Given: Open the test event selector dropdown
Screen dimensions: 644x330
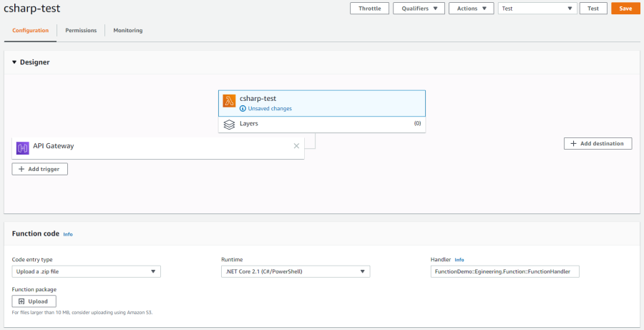Looking at the screenshot, I should [537, 8].
